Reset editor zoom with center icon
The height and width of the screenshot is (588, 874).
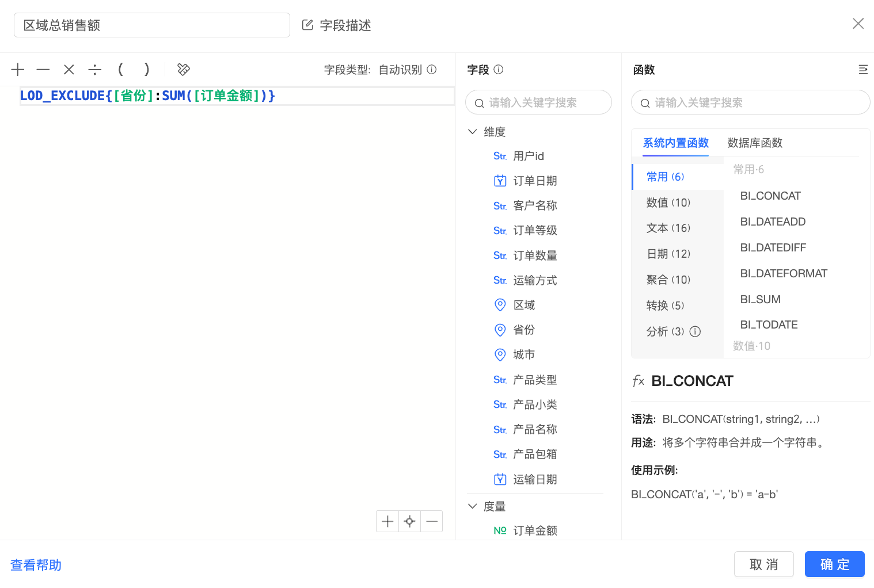tap(409, 521)
